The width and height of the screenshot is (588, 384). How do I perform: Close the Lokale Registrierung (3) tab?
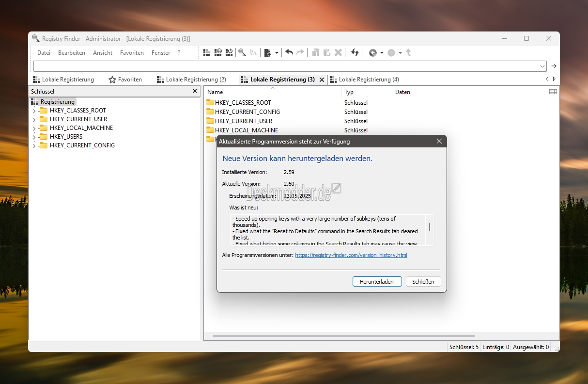click(322, 80)
